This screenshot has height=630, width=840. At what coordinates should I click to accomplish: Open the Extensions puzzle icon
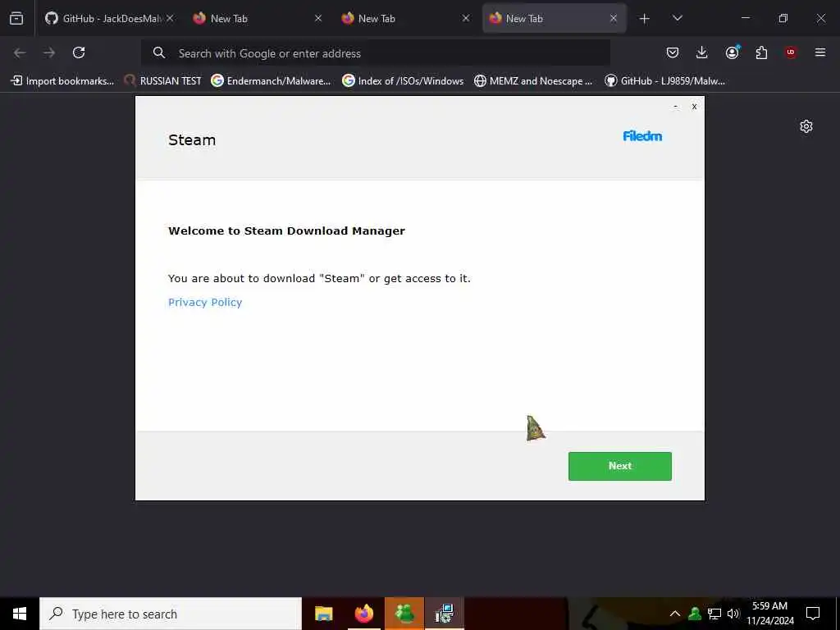click(x=761, y=52)
